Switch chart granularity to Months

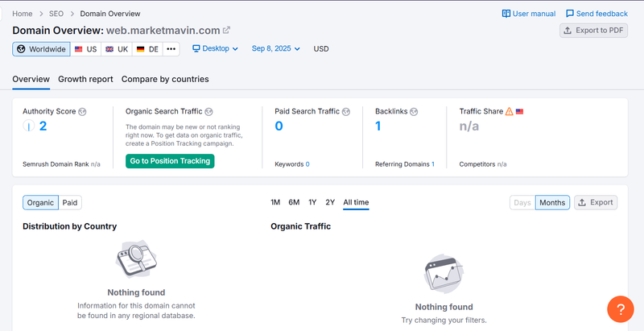tap(552, 202)
